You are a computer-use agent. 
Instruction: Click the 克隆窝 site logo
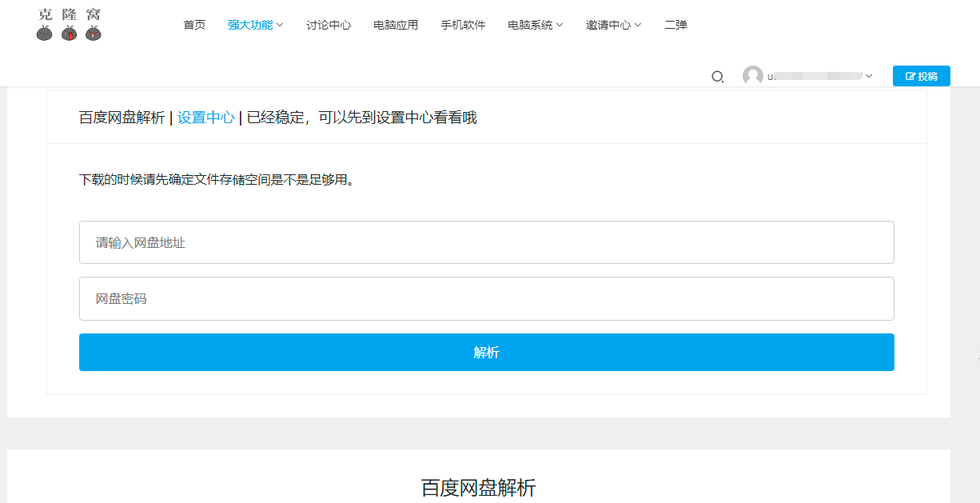[70, 25]
